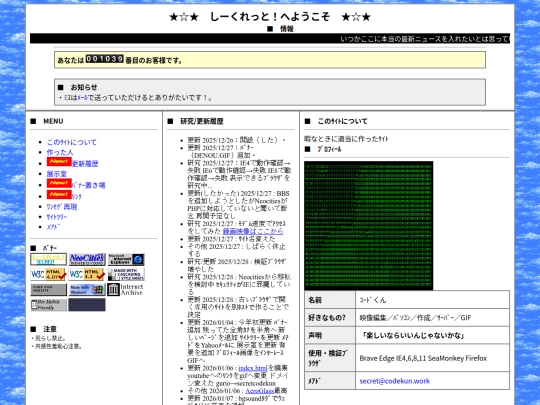Screen dimensions: 540x405
Task: Click the gray website banner badge
Action: (x=48, y=290)
